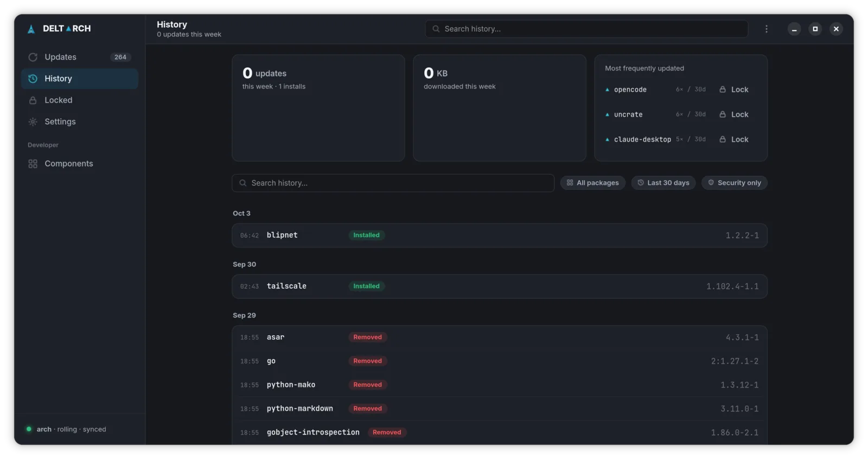Toggle the Security only filter
868x459 pixels.
coord(734,183)
